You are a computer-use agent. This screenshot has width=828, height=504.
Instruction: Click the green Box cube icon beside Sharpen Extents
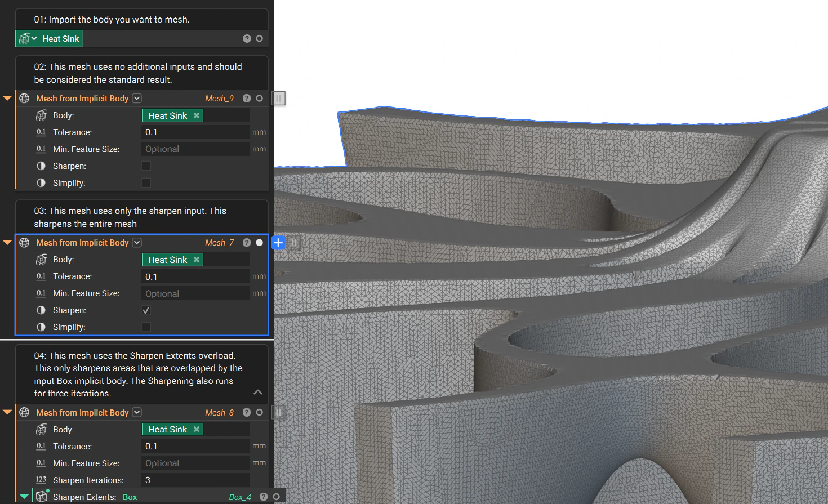click(x=42, y=497)
